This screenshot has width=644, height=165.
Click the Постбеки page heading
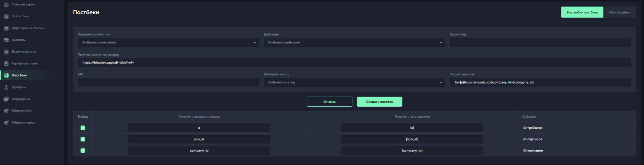(x=86, y=13)
